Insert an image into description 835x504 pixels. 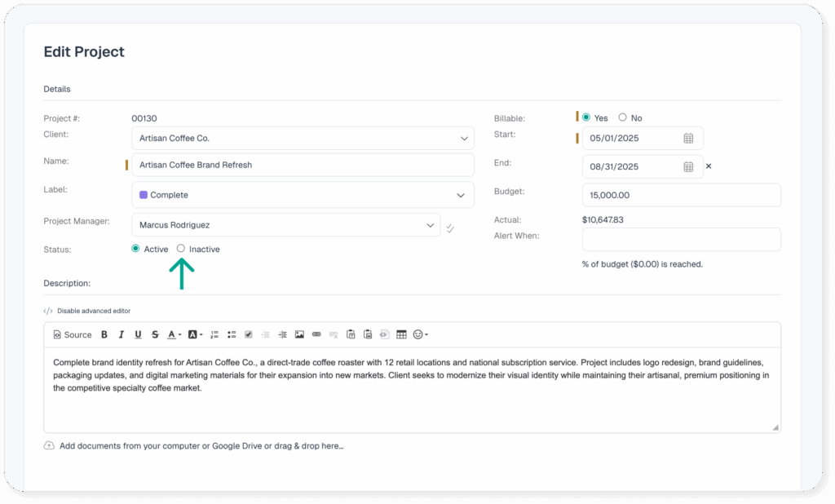tap(299, 334)
